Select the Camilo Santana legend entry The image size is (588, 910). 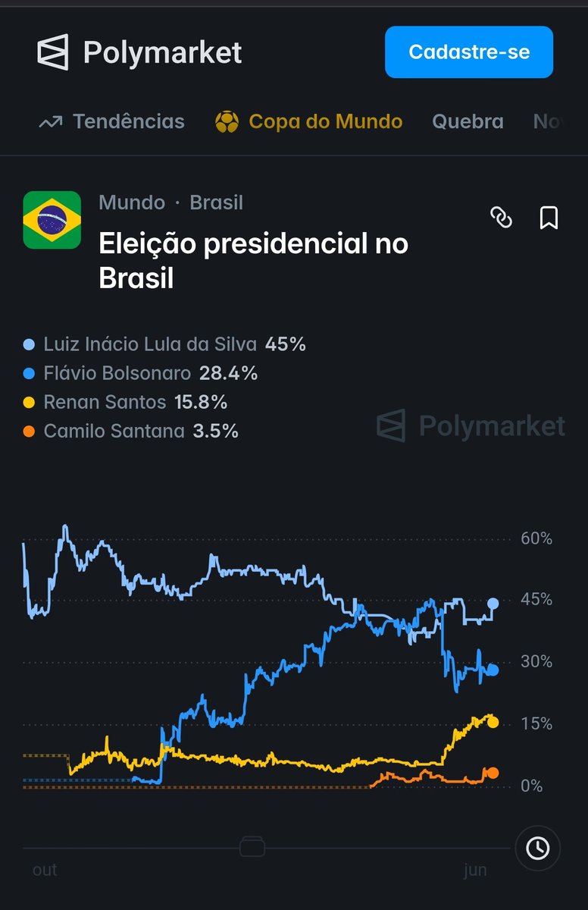[130, 431]
